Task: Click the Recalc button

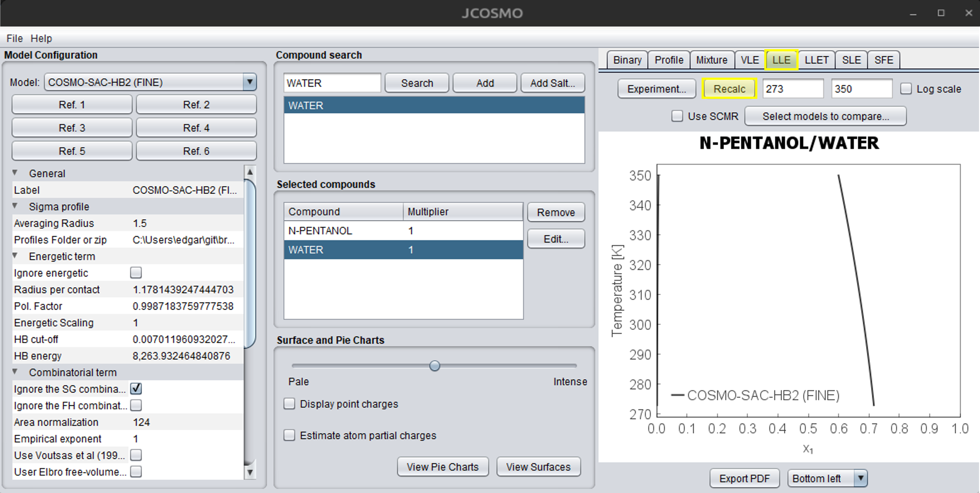Action: click(729, 89)
